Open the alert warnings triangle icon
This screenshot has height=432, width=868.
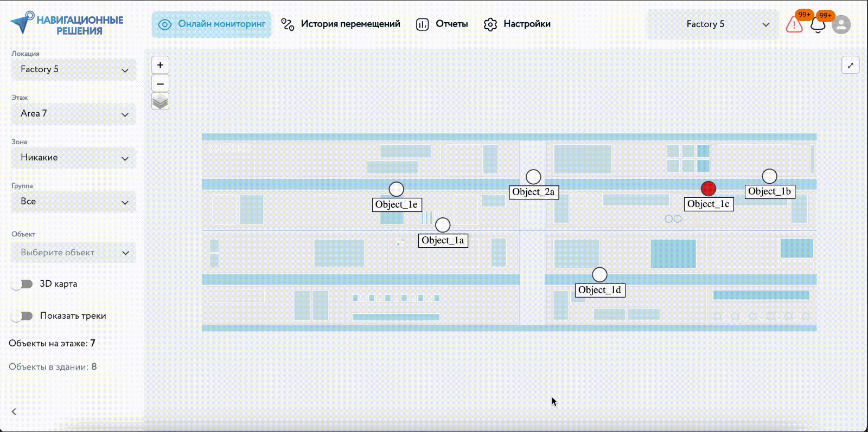tap(794, 24)
